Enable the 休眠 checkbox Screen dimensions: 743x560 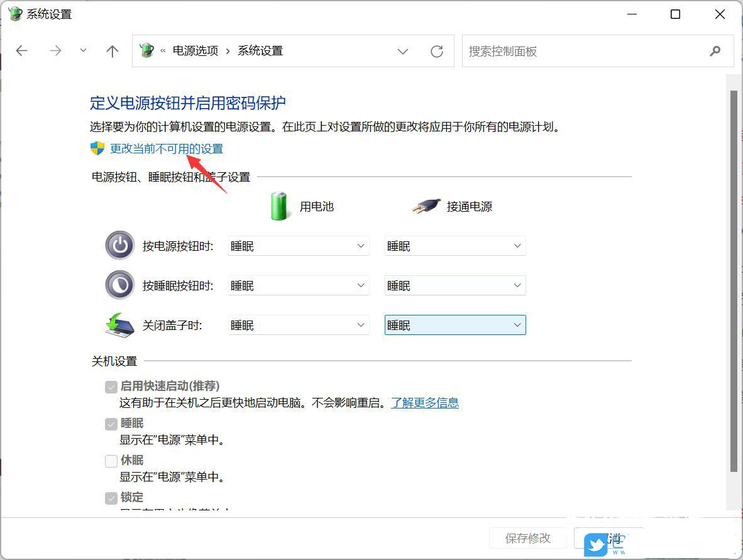click(x=111, y=461)
